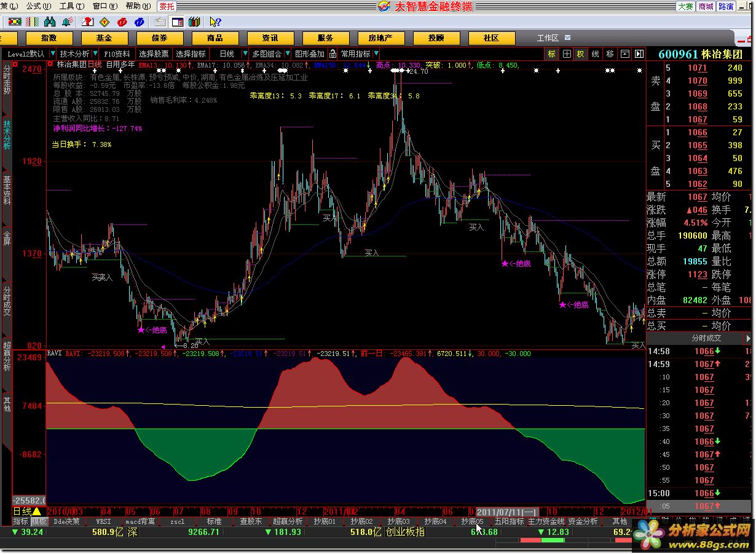The width and height of the screenshot is (756, 554).
Task: Click the 大智慧 logo icon in title bar
Action: tap(384, 6)
